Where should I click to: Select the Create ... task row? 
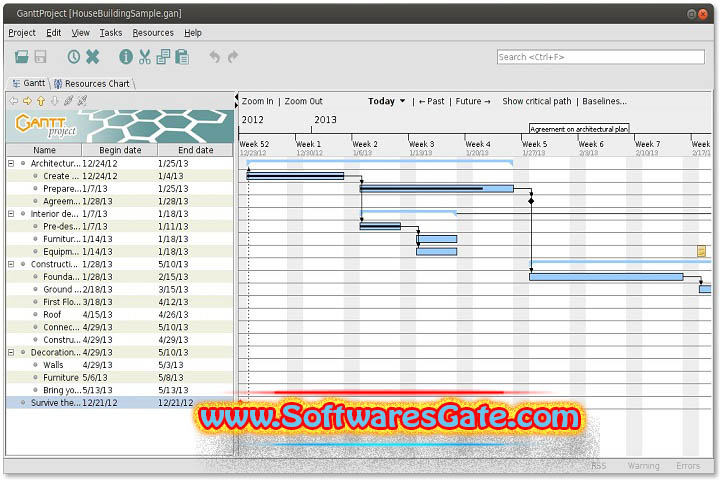[120, 176]
